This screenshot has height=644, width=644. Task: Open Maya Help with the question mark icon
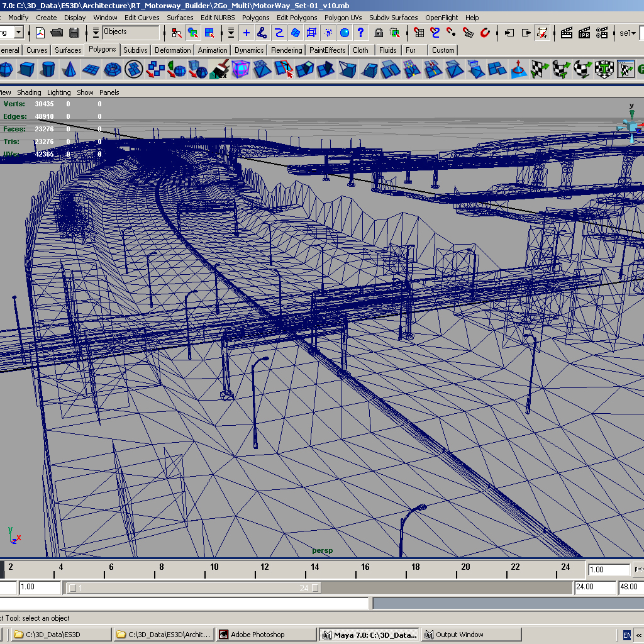point(359,33)
